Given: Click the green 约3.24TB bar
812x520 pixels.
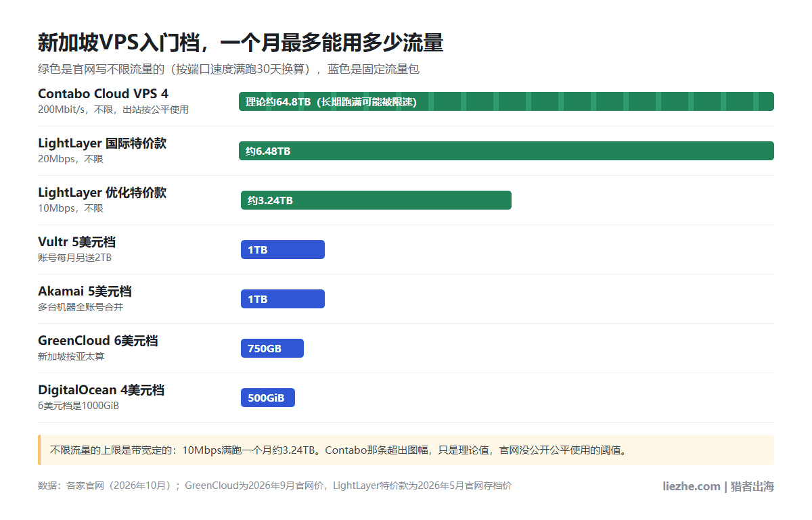Looking at the screenshot, I should (x=376, y=200).
